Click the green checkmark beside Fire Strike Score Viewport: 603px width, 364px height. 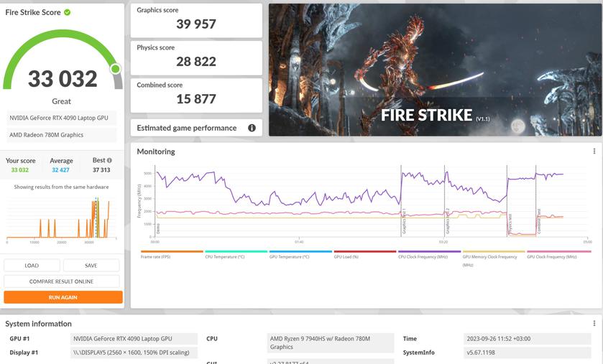pos(67,12)
